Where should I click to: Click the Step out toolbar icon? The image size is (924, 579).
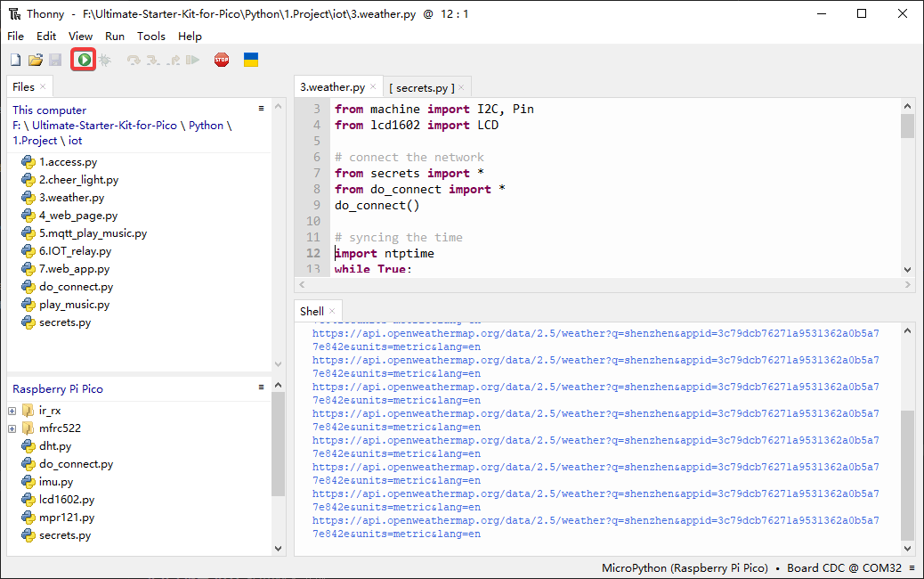click(x=174, y=60)
